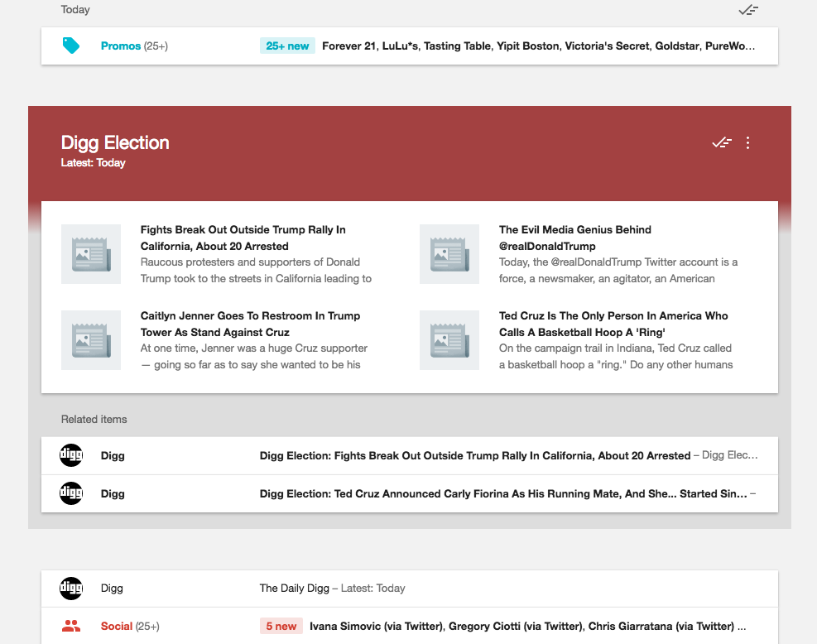The width and height of the screenshot is (817, 644).
Task: Sweep Digg Election bundle with checkmark icon
Action: click(x=722, y=142)
